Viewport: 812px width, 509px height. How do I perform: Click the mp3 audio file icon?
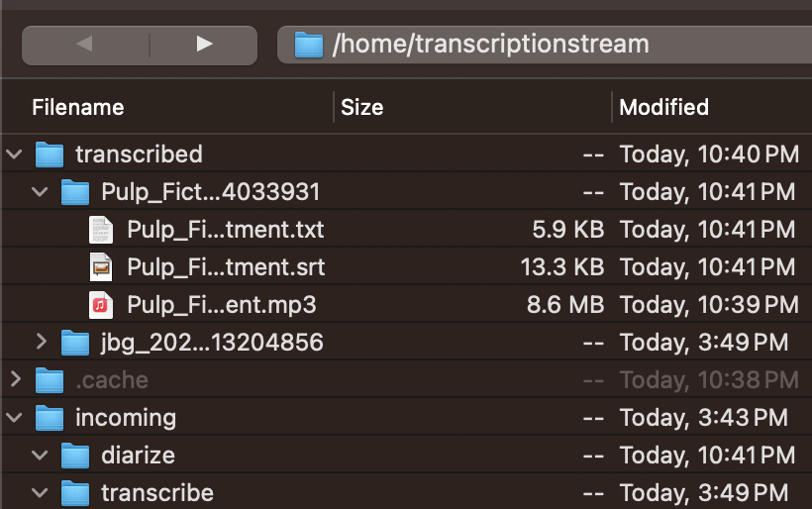(100, 305)
